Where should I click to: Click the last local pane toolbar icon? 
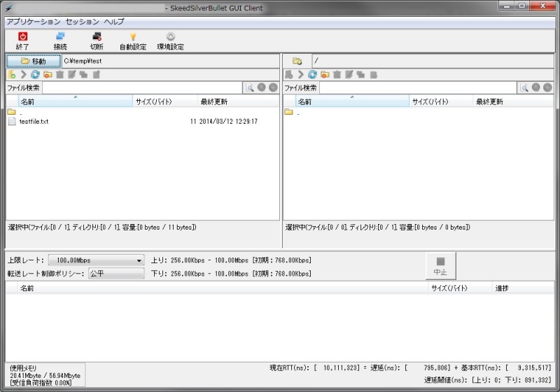pos(96,74)
